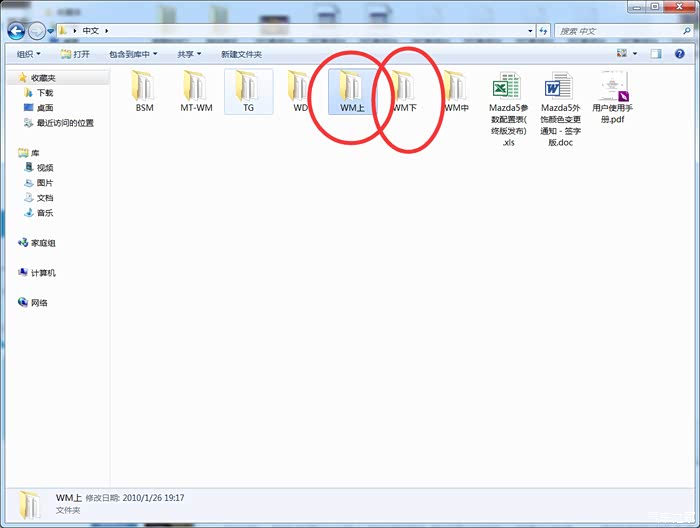
Task: Click the refresh button by address bar
Action: pos(543,31)
